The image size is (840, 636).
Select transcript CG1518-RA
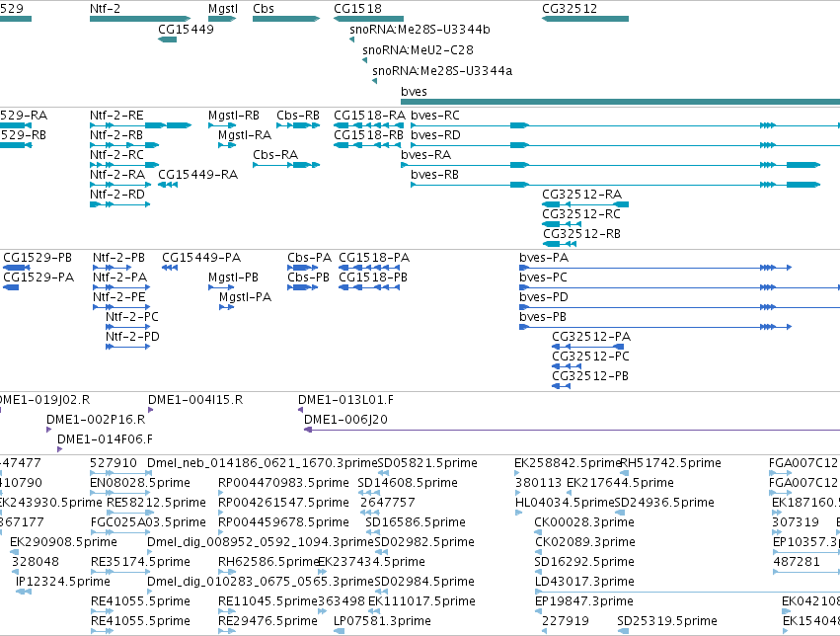(367, 125)
